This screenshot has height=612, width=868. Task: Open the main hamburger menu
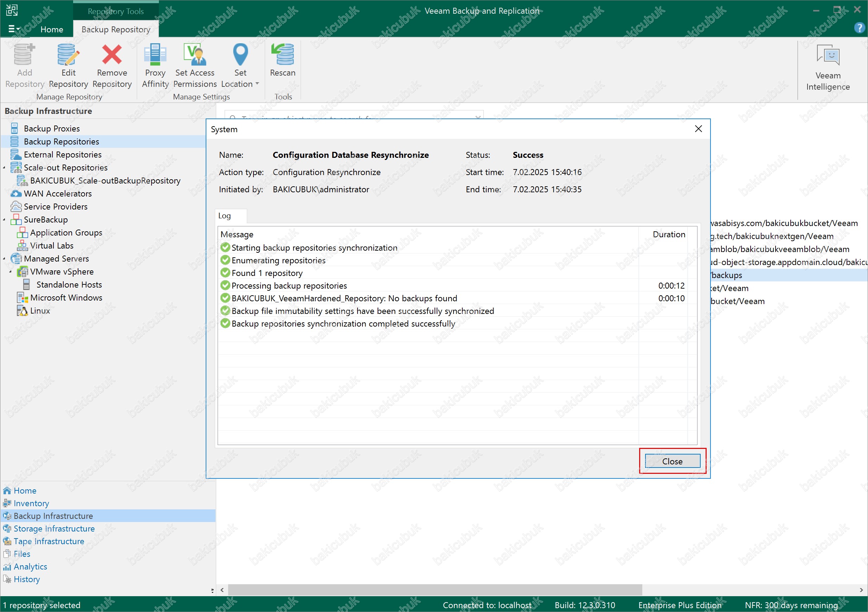click(x=14, y=29)
